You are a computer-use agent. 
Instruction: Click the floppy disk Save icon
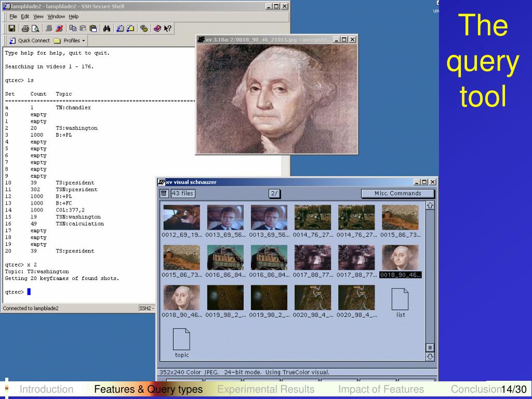(12, 29)
